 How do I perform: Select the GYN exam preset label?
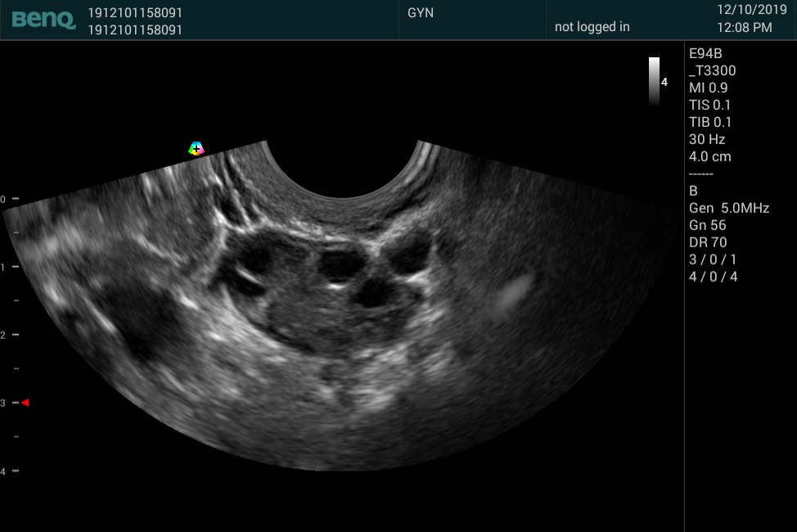pyautogui.click(x=421, y=13)
